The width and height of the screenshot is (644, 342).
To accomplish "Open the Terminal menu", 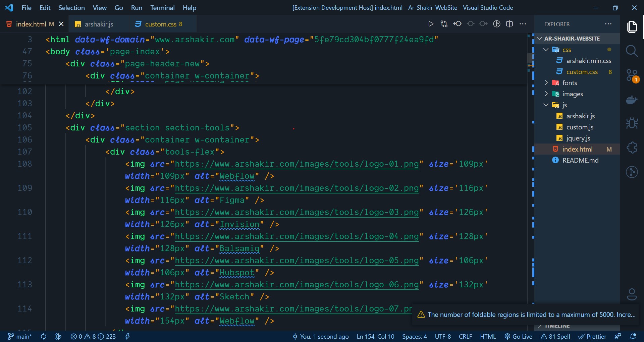I will click(162, 7).
